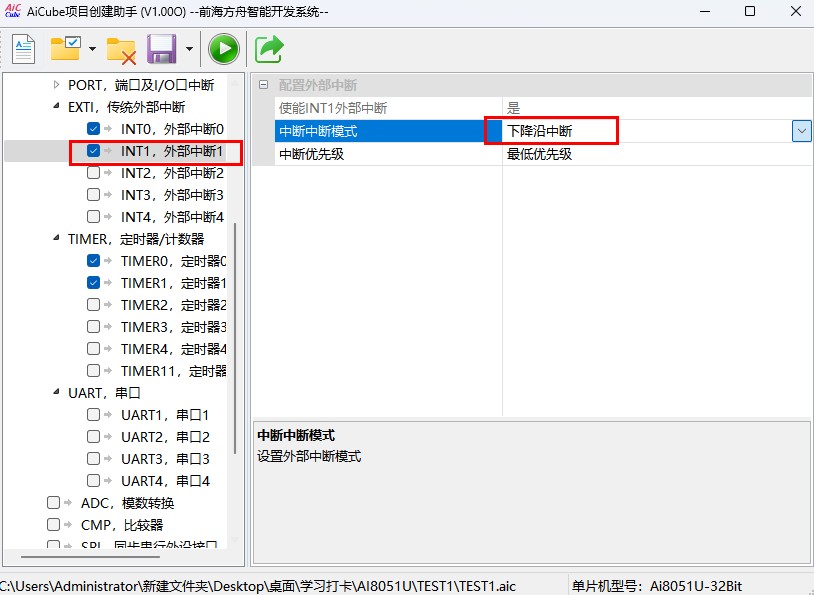This screenshot has height=595, width=814.
Task: Select INT0，外部中断0 tree item
Action: [x=172, y=129]
